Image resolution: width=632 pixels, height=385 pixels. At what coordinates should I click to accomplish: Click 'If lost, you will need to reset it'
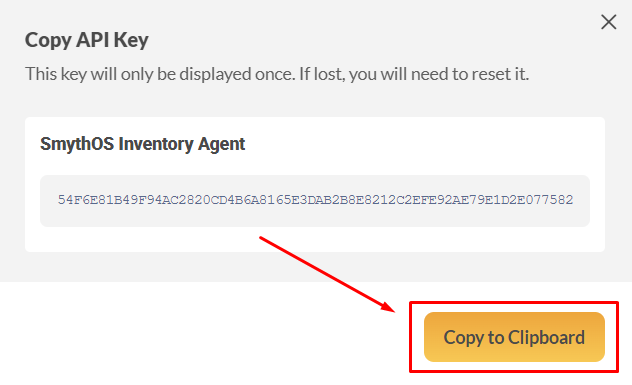pyautogui.click(x=414, y=74)
